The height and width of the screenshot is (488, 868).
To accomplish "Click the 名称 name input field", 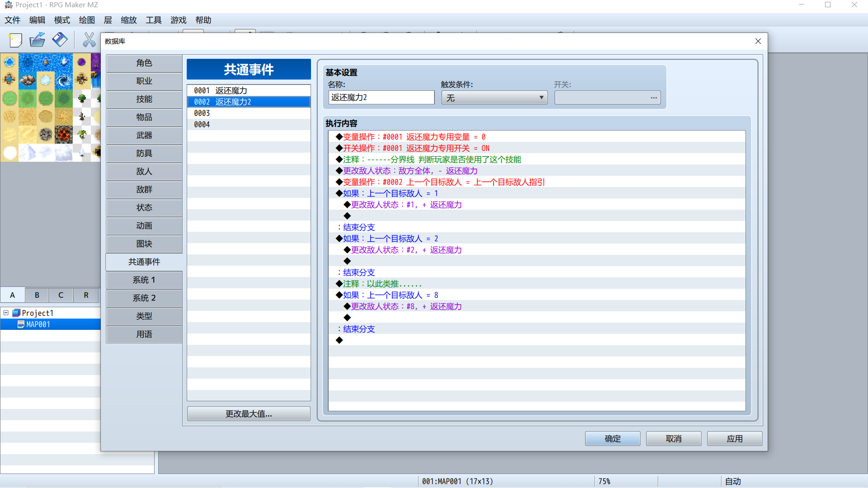I will (381, 98).
